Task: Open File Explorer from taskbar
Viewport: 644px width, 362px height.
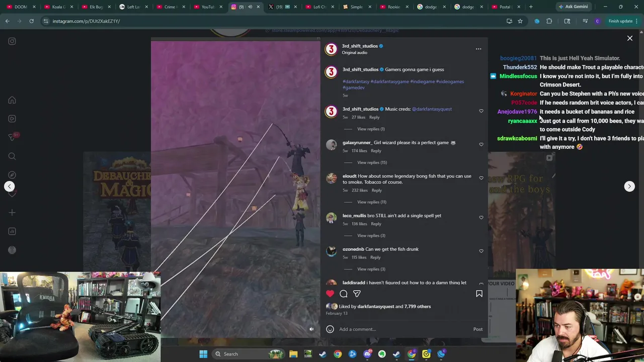Action: pos(293,354)
